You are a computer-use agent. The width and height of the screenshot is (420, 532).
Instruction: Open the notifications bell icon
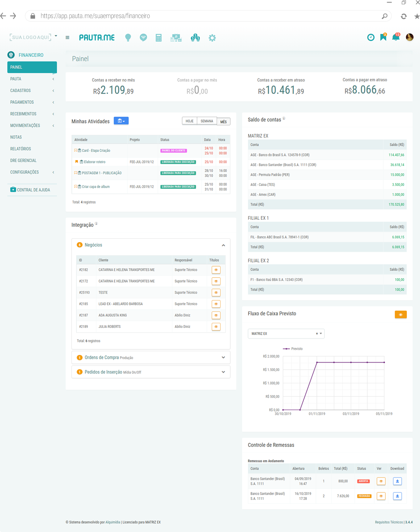[396, 37]
